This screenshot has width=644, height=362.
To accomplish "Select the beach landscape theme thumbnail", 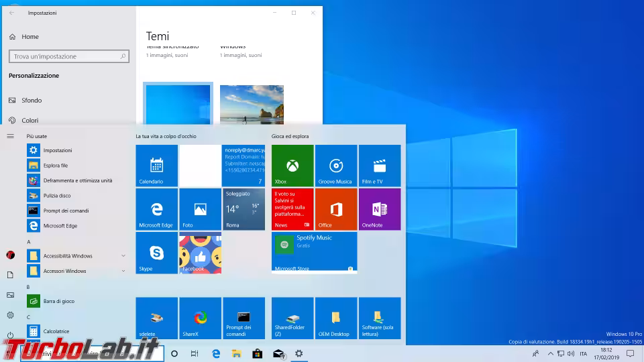I will pos(252,105).
